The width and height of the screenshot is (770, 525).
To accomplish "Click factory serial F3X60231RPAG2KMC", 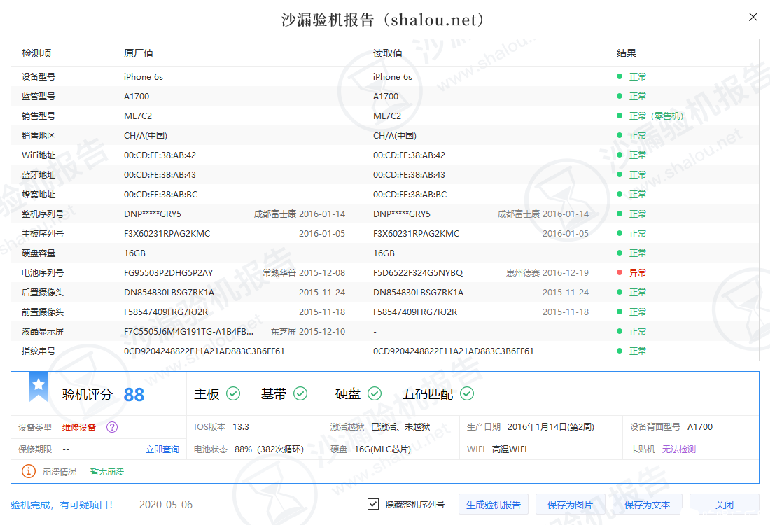I will [167, 233].
